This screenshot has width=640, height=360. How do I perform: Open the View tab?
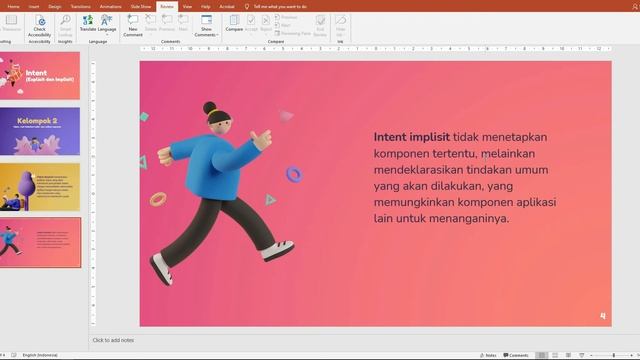187,7
